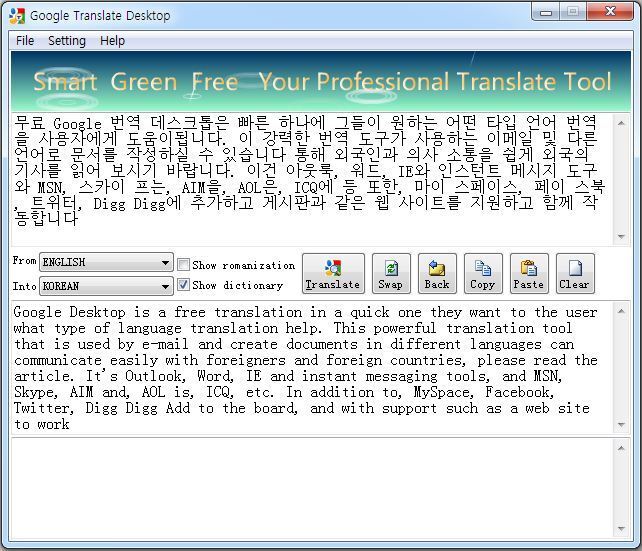Uncheck Show dictionary checkbox

click(x=183, y=285)
